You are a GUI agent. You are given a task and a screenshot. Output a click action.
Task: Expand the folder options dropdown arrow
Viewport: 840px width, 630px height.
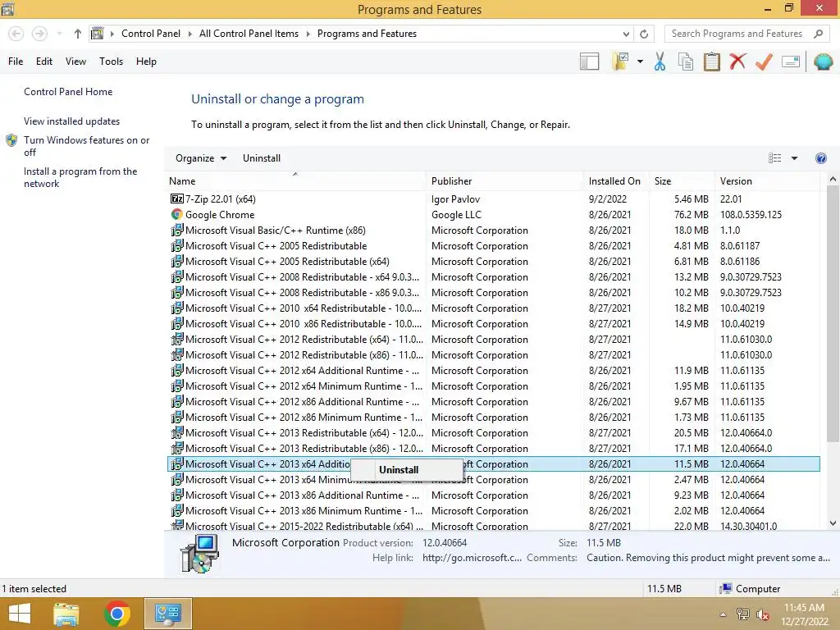point(640,62)
